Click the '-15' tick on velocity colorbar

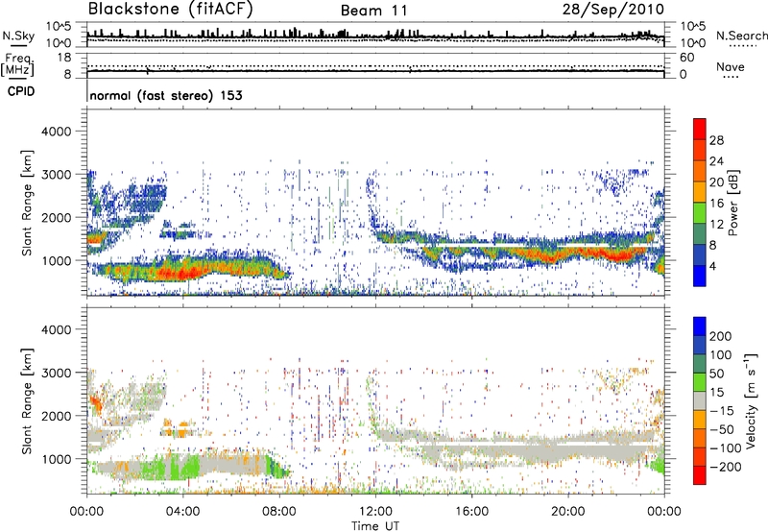(722, 410)
